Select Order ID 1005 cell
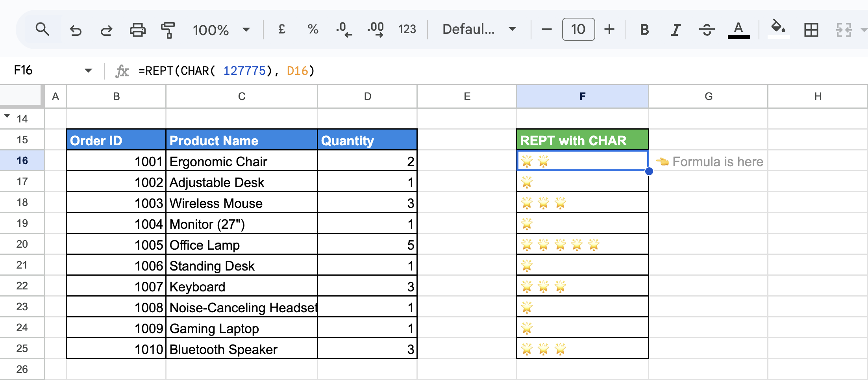868x380 pixels. (116, 245)
